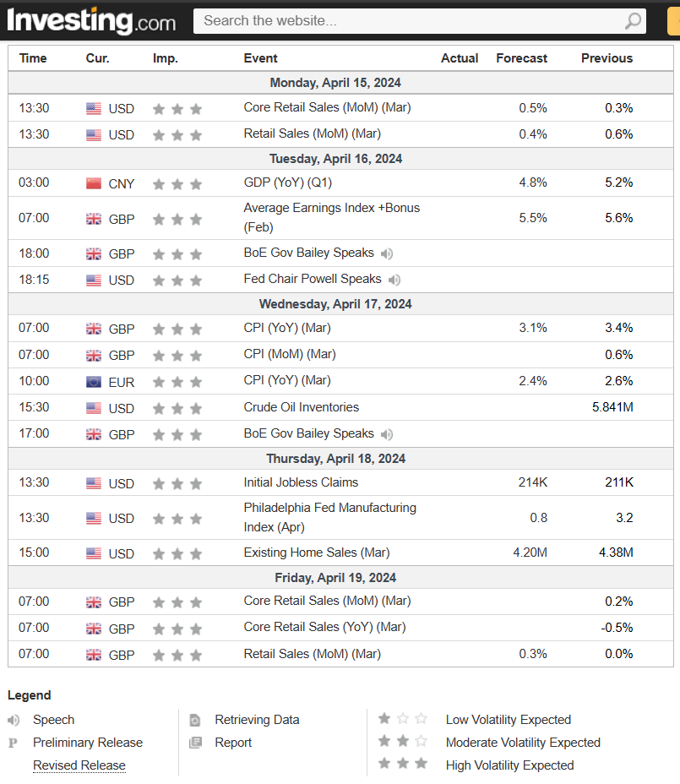680x784 pixels.
Task: Click importance stars for Crude Oil Inventories
Action: click(x=177, y=408)
